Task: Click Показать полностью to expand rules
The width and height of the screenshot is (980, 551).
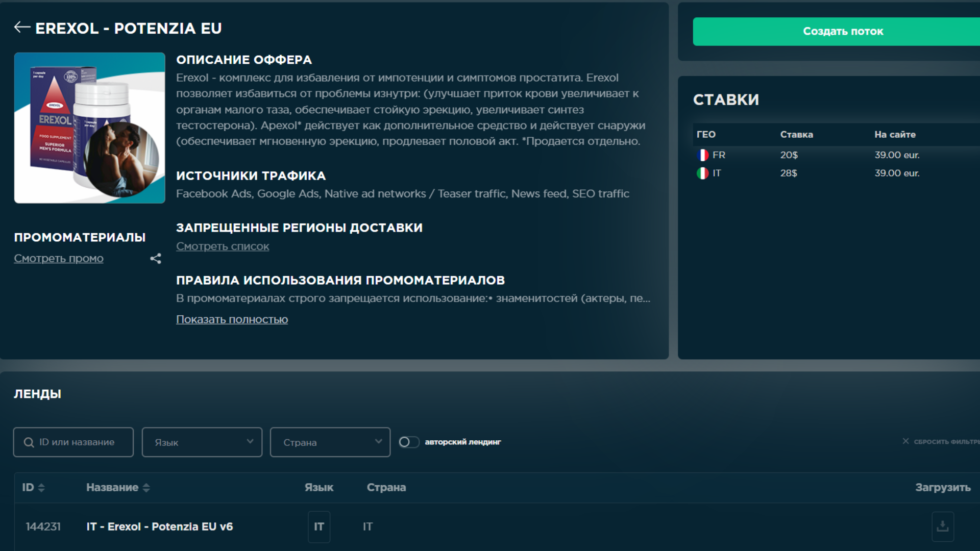Action: (232, 319)
